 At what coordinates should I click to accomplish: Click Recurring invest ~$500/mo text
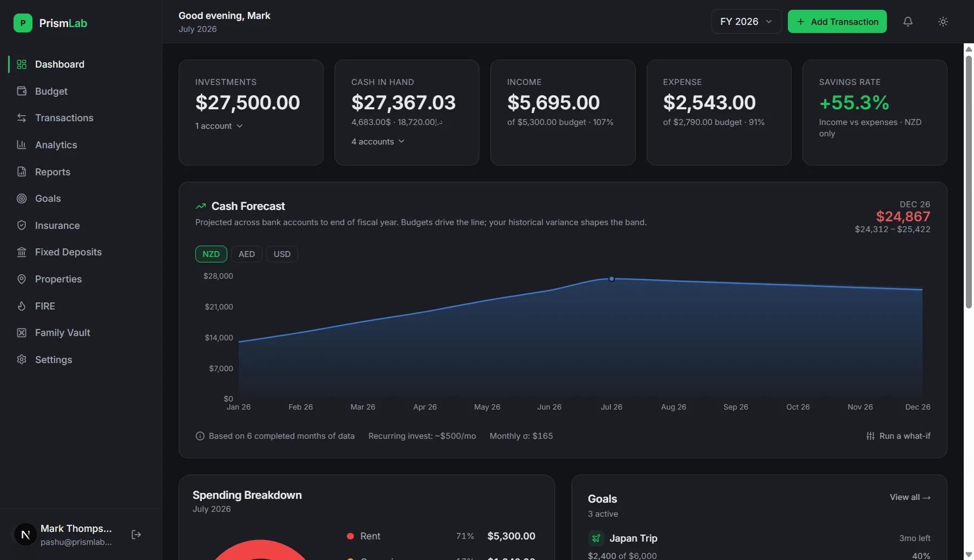[x=422, y=436]
